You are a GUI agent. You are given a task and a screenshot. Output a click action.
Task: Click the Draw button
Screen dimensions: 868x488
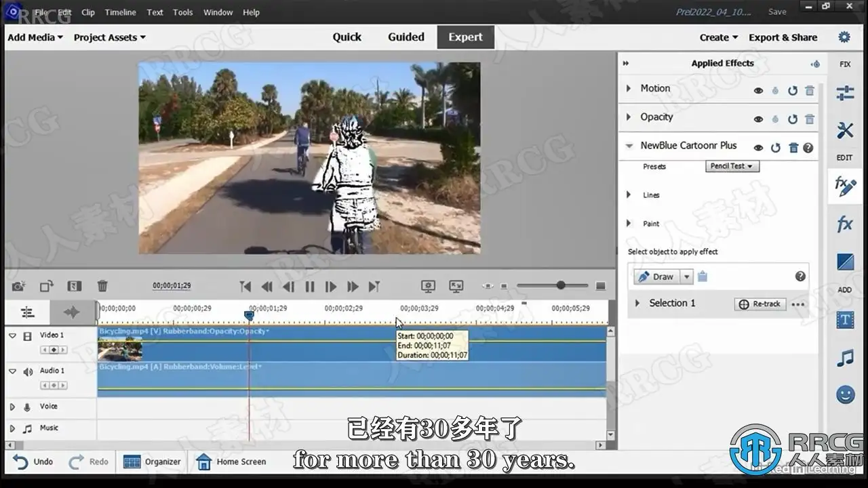(x=656, y=277)
